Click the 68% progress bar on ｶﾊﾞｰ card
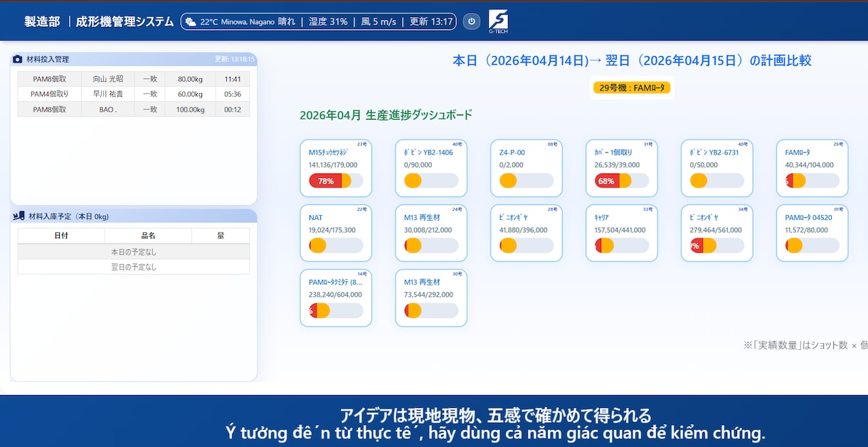868x447 pixels. coord(622,181)
